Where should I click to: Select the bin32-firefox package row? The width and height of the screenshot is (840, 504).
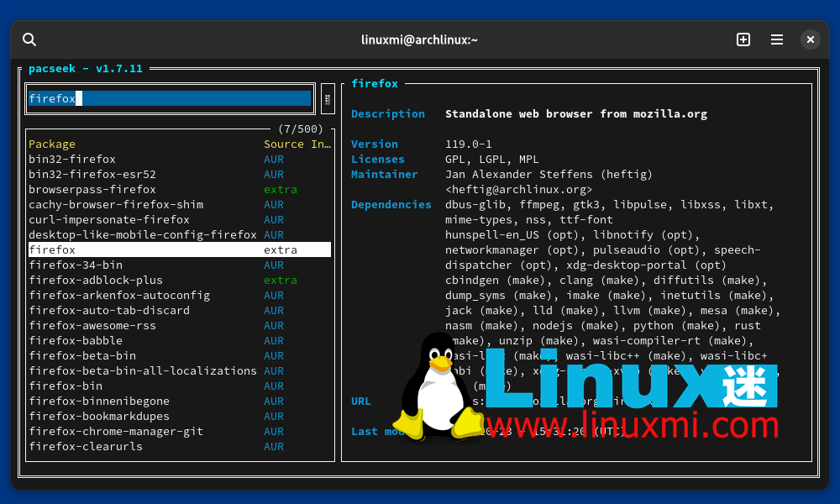click(180, 159)
